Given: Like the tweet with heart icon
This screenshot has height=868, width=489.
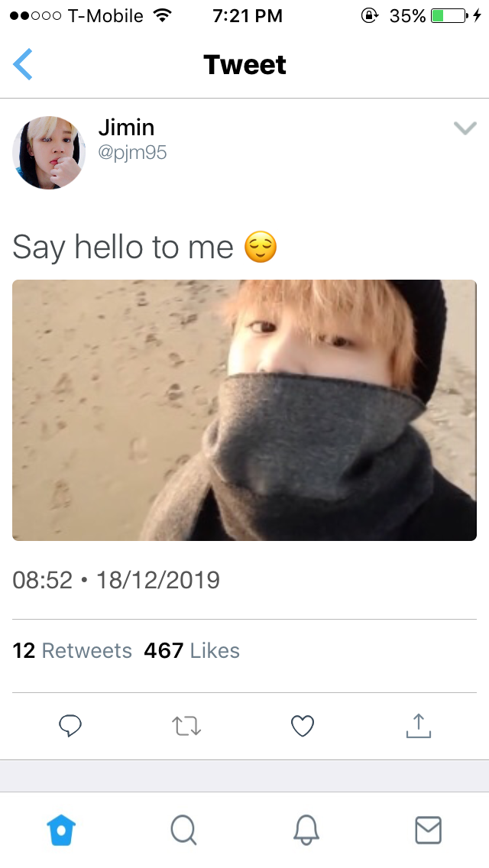Looking at the screenshot, I should tap(303, 725).
